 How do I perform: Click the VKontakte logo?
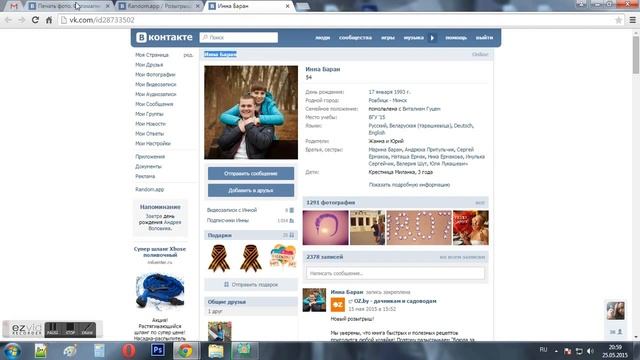pyautogui.click(x=164, y=37)
